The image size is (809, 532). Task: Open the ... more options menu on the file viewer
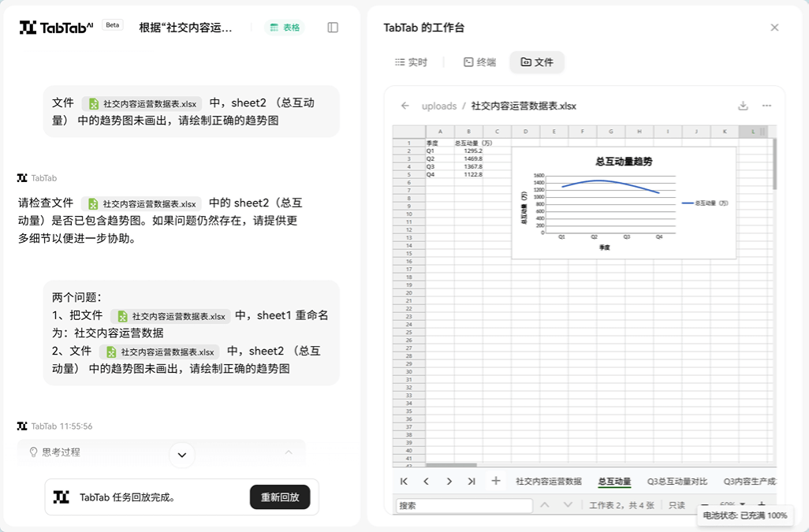(x=766, y=105)
